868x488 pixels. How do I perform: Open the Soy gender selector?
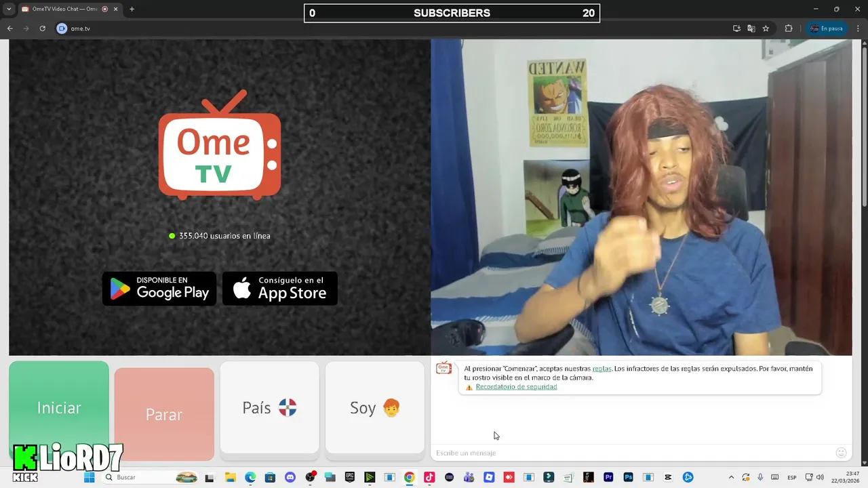pyautogui.click(x=375, y=407)
